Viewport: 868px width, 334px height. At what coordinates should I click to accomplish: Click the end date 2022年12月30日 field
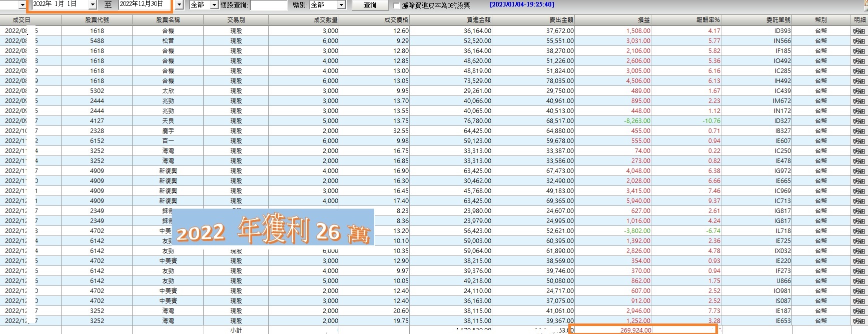coord(144,4)
